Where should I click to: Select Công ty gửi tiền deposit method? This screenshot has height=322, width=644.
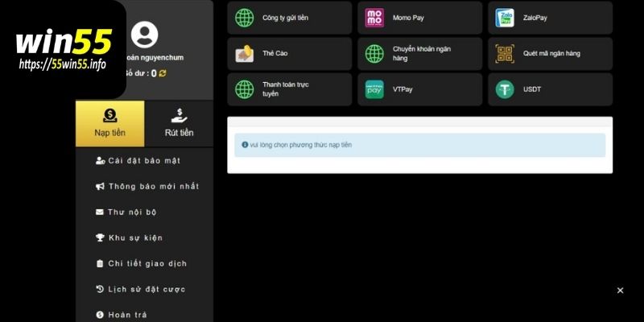[290, 18]
